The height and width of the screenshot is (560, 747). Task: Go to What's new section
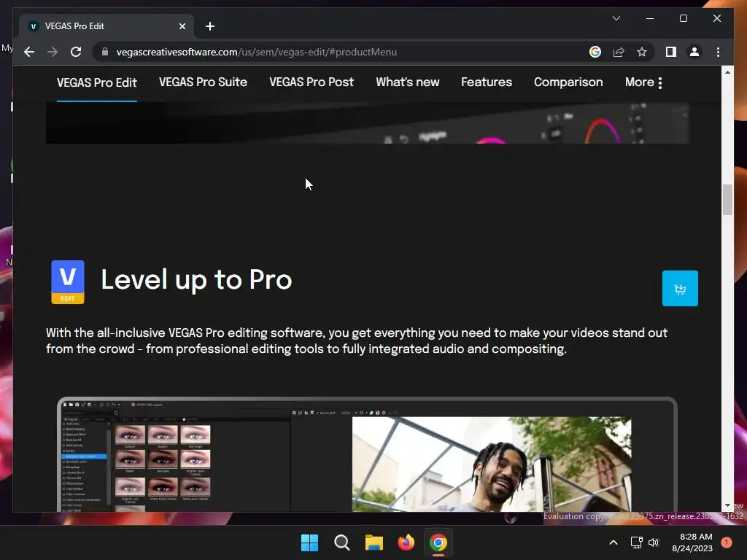(x=407, y=82)
